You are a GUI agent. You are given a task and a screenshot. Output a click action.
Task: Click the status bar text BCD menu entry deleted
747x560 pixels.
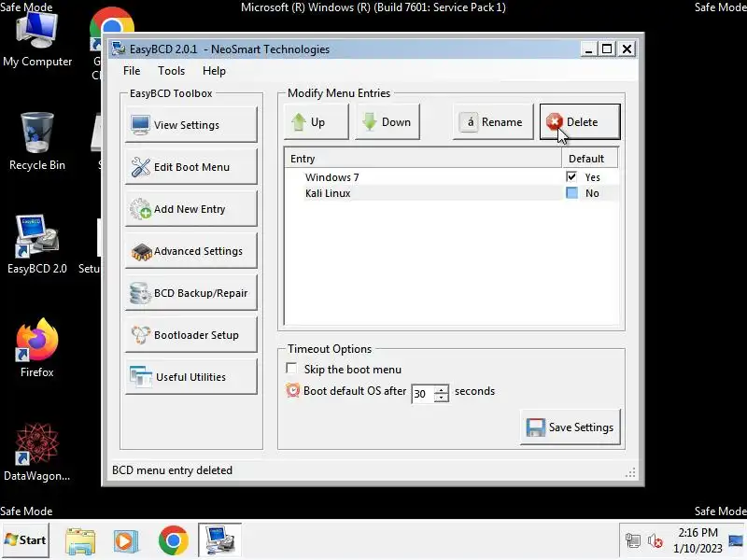172,470
